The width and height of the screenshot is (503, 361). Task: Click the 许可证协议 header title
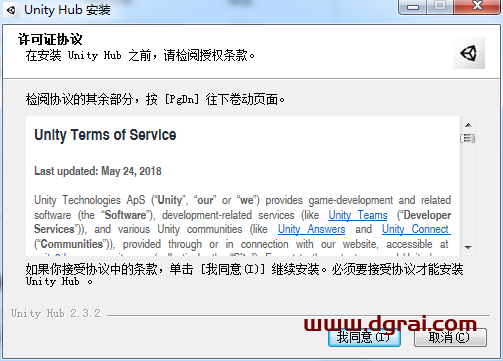[50, 39]
